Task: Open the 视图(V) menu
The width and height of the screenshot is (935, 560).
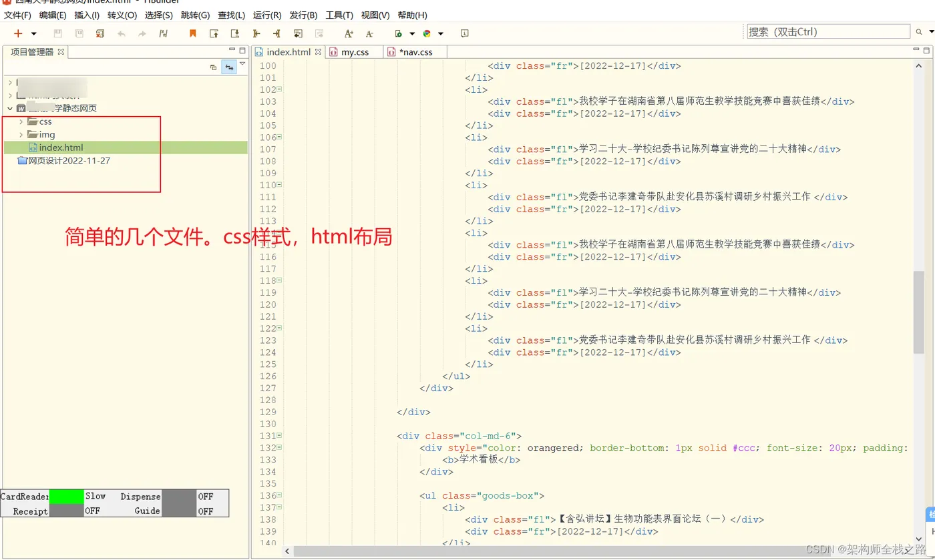Action: (x=375, y=15)
